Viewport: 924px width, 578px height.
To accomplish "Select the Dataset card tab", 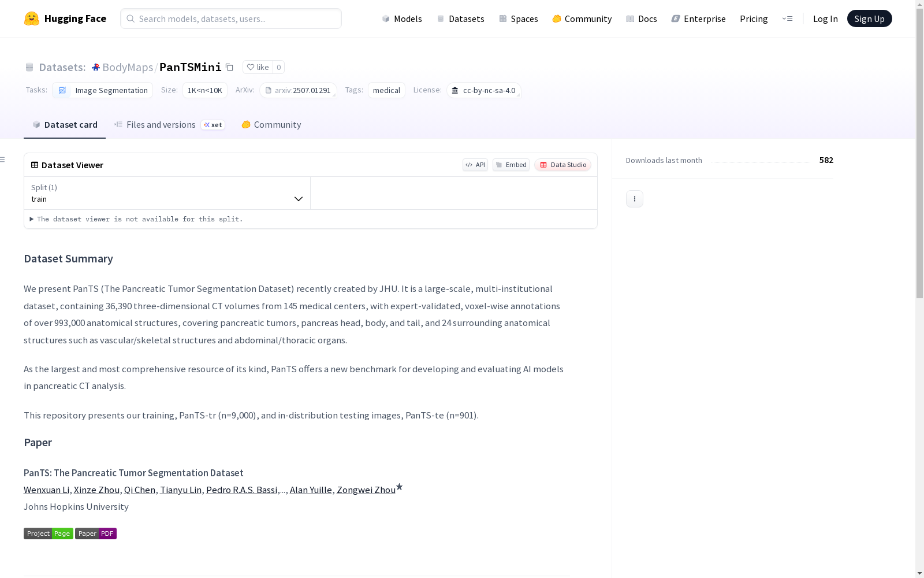I will pyautogui.click(x=65, y=125).
